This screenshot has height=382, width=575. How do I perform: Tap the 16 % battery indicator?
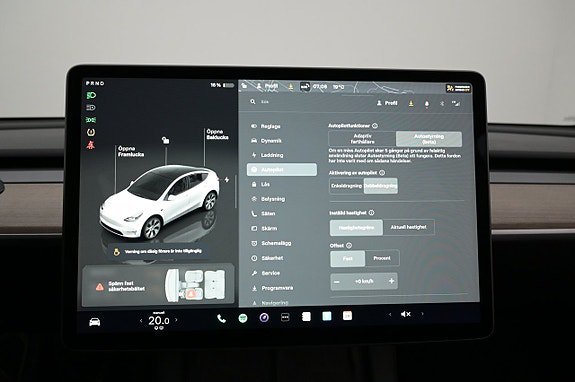click(222, 85)
